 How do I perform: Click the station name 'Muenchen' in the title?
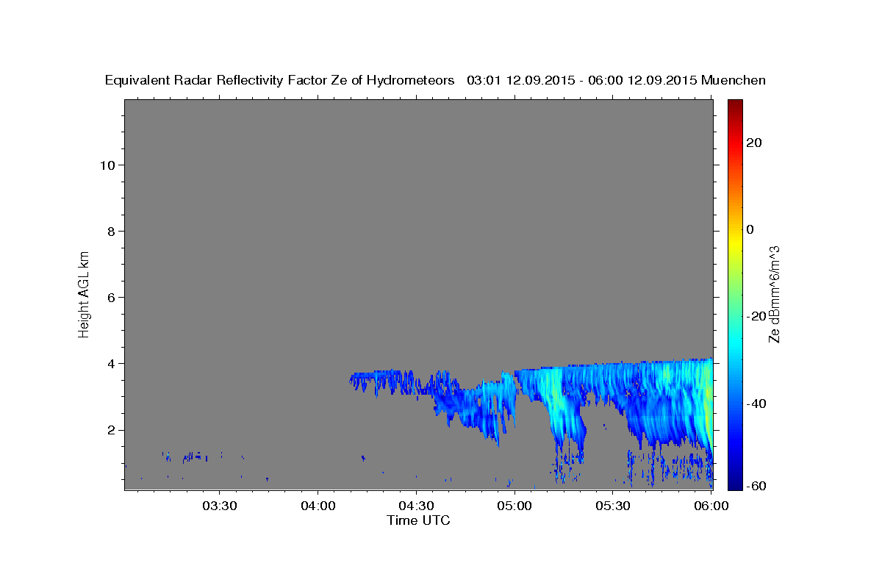734,80
